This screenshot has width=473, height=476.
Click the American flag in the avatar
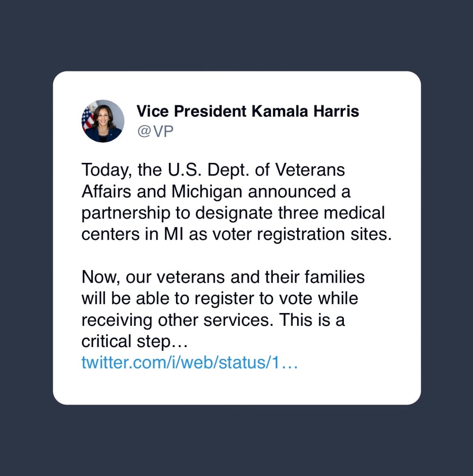(x=88, y=118)
